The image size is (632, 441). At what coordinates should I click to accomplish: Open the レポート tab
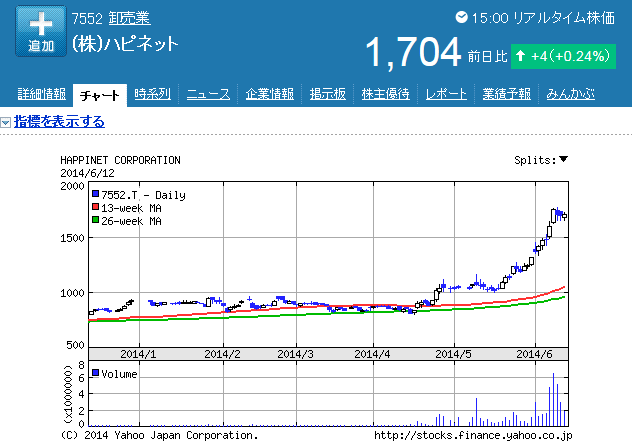coord(446,94)
